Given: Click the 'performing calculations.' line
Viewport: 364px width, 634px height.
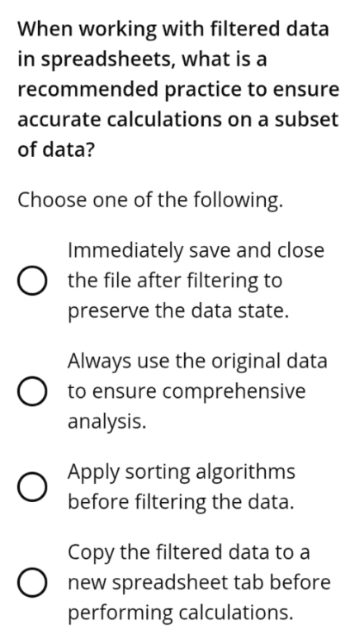Looking at the screenshot, I should coord(180,613).
